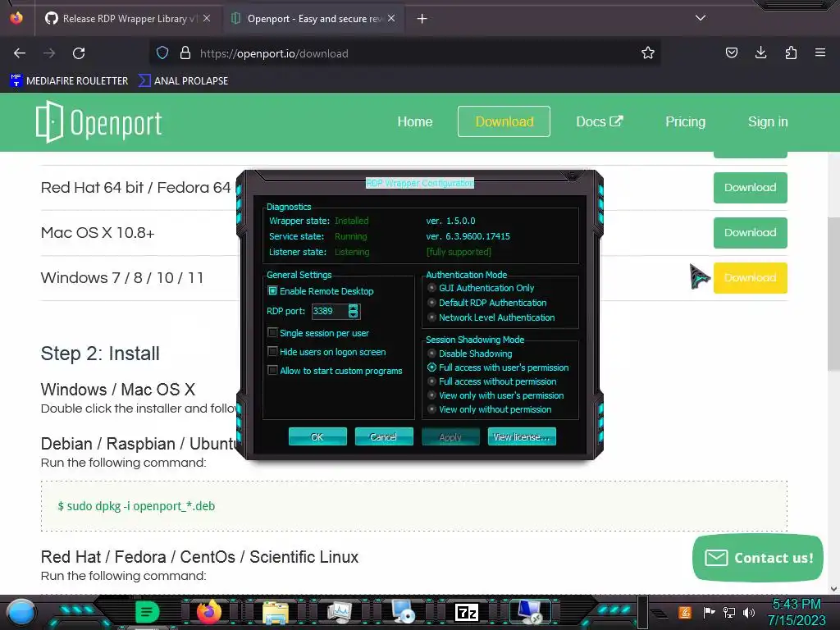
Task: Switch to the Openport tab
Action: pyautogui.click(x=313, y=19)
